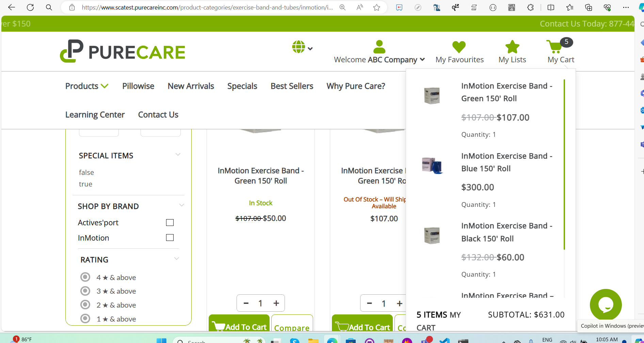Viewport: 644px width, 343px height.
Task: Click the Pure Care logo
Action: point(123,51)
